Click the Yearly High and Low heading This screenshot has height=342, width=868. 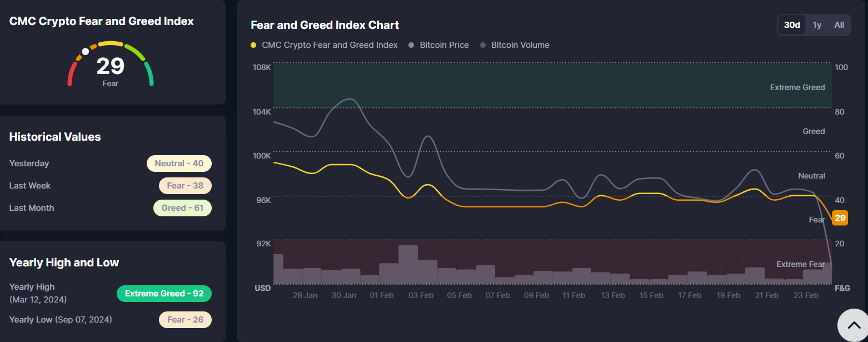click(64, 262)
